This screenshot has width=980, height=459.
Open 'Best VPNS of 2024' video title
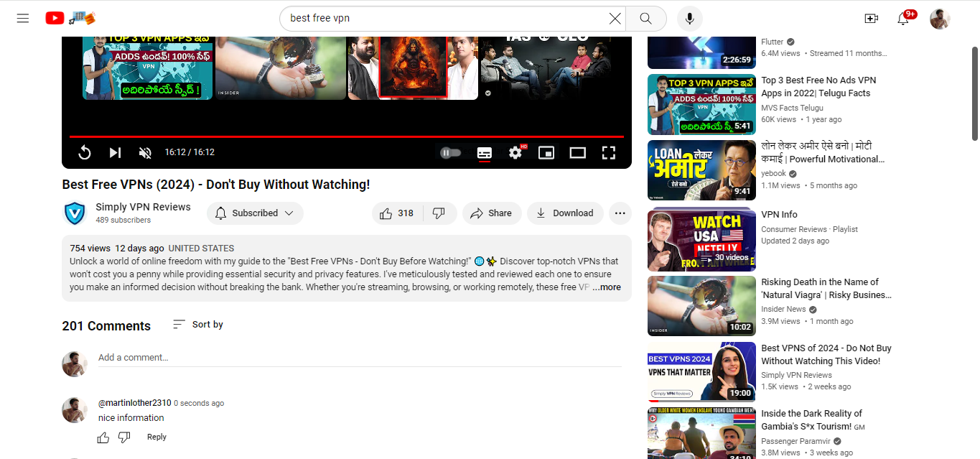[x=826, y=355]
